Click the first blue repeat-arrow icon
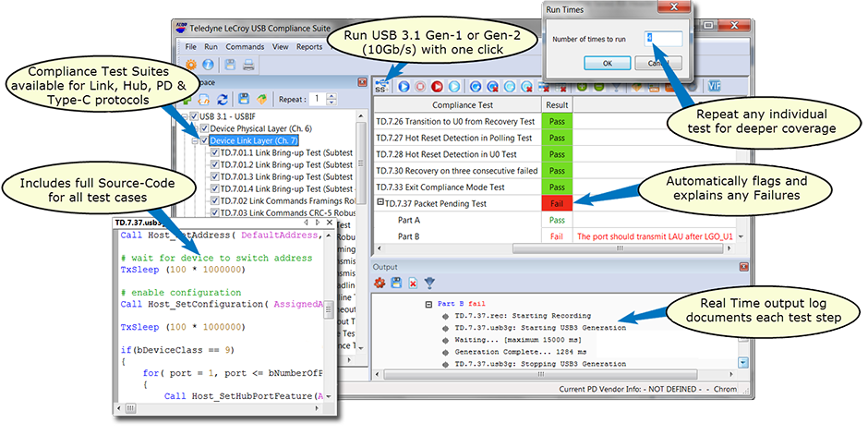Screen dimensions: 868x435 (476, 86)
